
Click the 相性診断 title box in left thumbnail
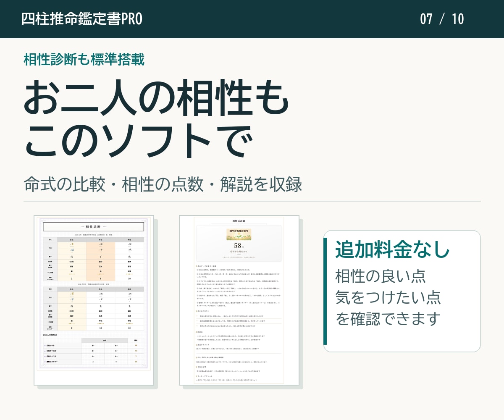point(94,227)
